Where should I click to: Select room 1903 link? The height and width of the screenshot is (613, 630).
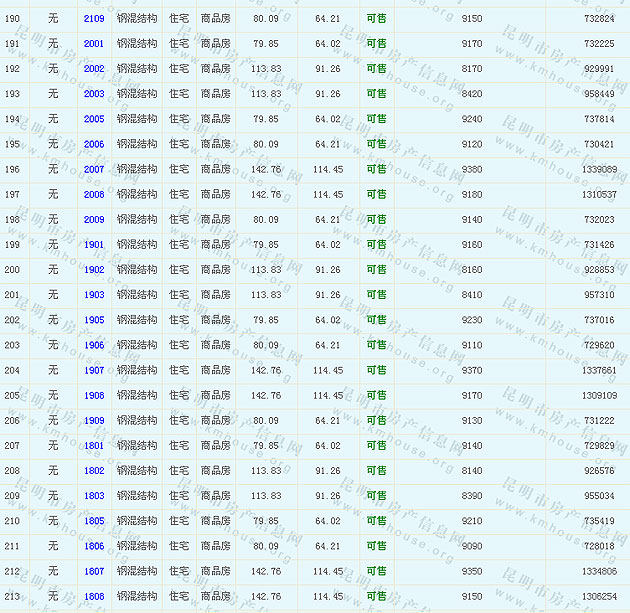coord(93,295)
